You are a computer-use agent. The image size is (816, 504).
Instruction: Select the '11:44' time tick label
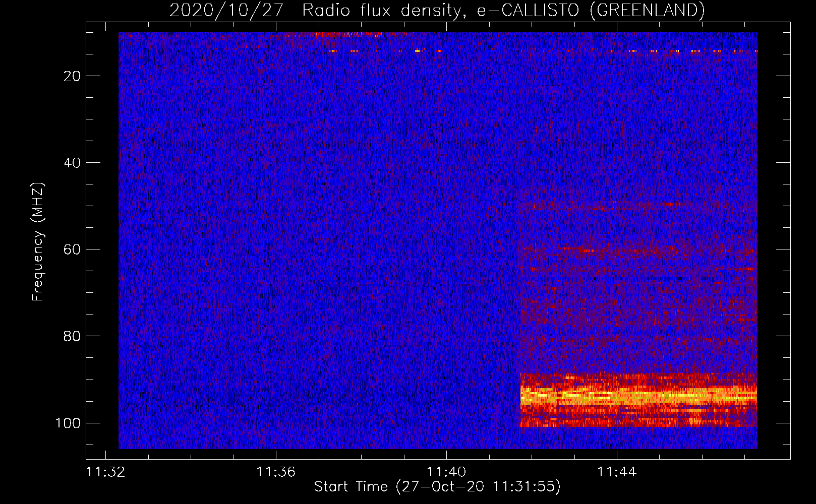click(617, 472)
